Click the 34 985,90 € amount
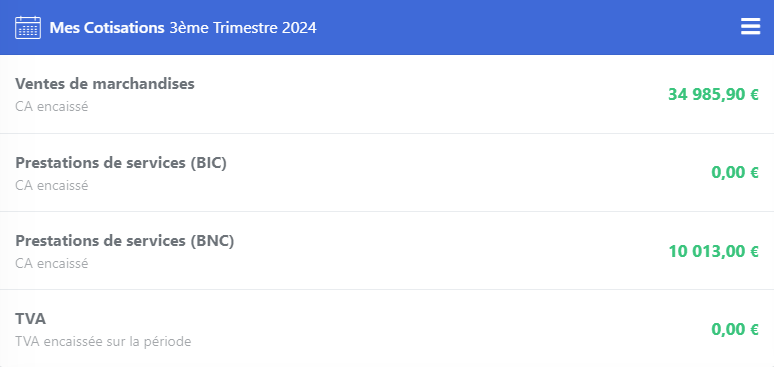The width and height of the screenshot is (774, 367). coord(713,94)
